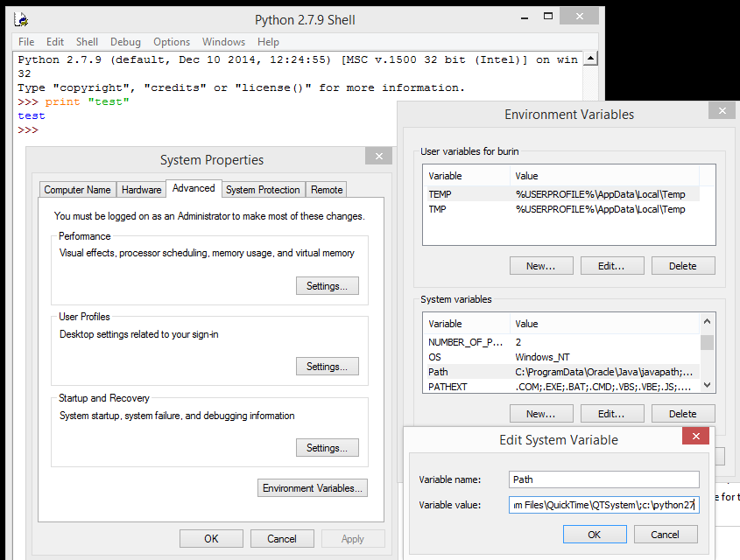Image resolution: width=740 pixels, height=560 pixels.
Task: Select the Remote tab
Action: (x=327, y=190)
